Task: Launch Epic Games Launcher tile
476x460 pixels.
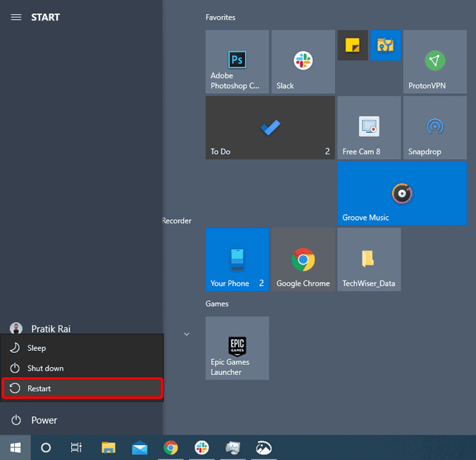Action: pos(237,348)
